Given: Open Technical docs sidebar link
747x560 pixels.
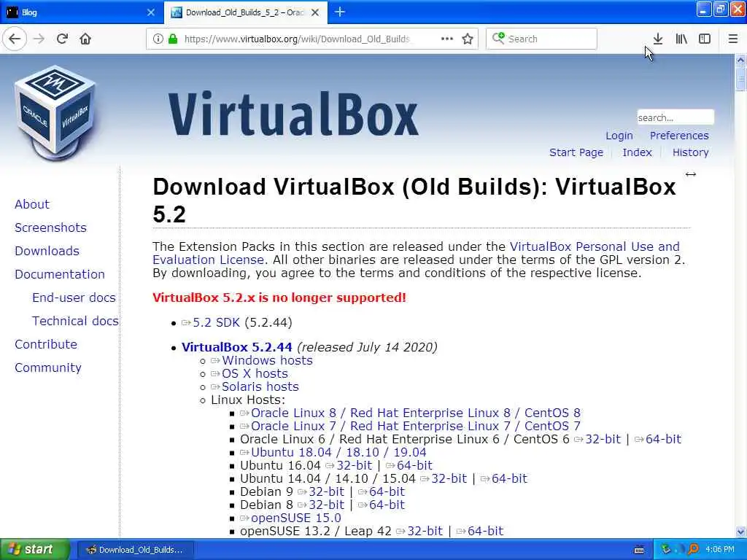Looking at the screenshot, I should [75, 321].
